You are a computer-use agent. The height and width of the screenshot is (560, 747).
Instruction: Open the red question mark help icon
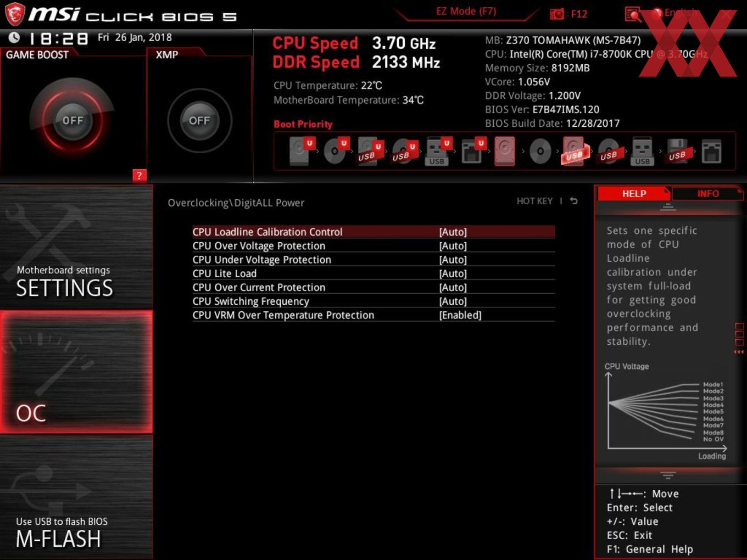tap(140, 175)
